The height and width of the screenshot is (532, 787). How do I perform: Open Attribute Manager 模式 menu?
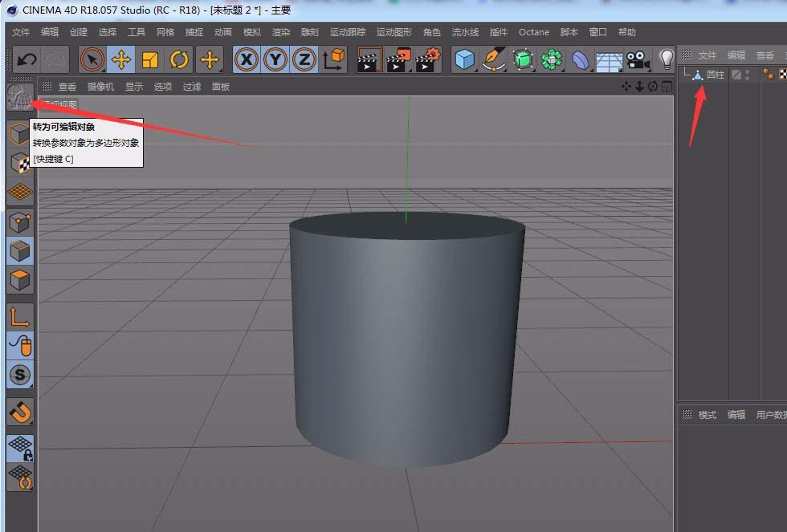tap(707, 415)
